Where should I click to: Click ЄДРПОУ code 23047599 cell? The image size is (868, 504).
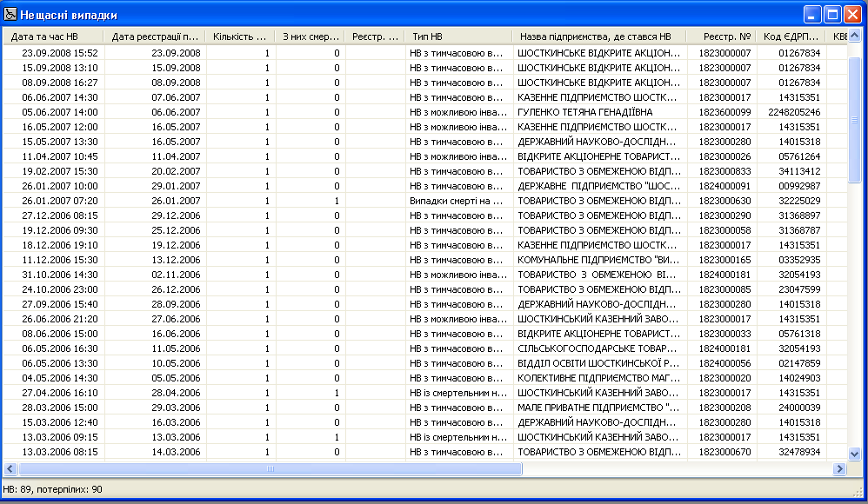tap(791, 289)
